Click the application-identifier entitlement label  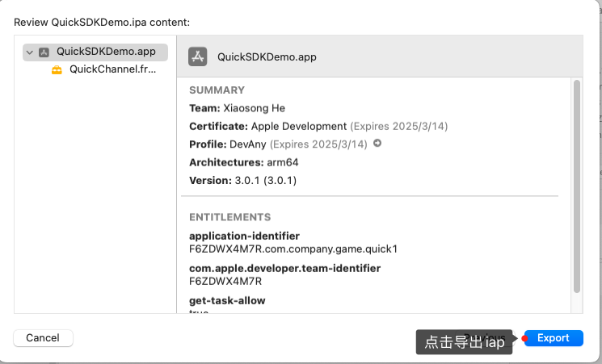(244, 236)
